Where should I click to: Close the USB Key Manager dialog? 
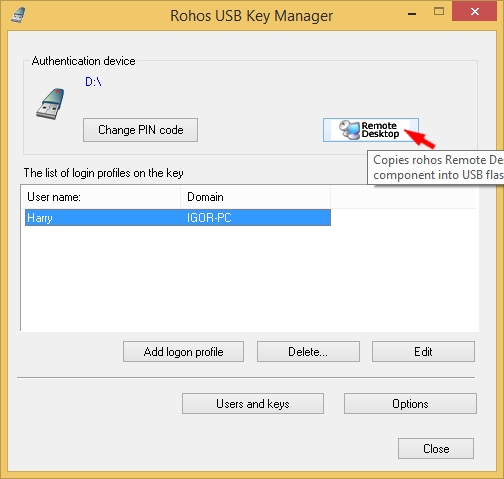click(x=436, y=448)
